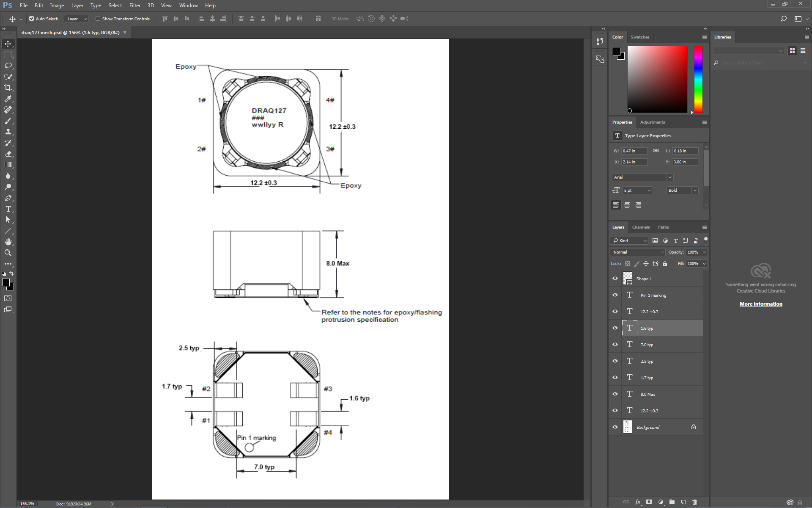Select the Eyedropper tool
Screen dimensions: 812x508
tap(8, 99)
